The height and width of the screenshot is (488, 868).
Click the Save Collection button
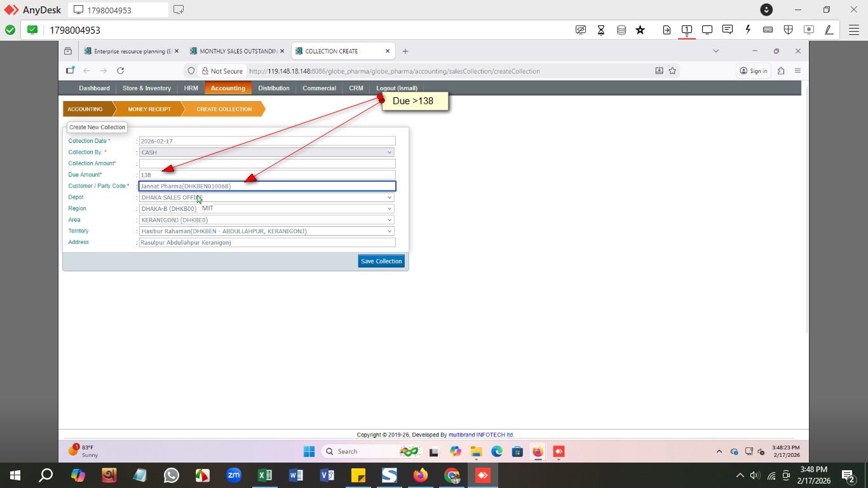(381, 261)
